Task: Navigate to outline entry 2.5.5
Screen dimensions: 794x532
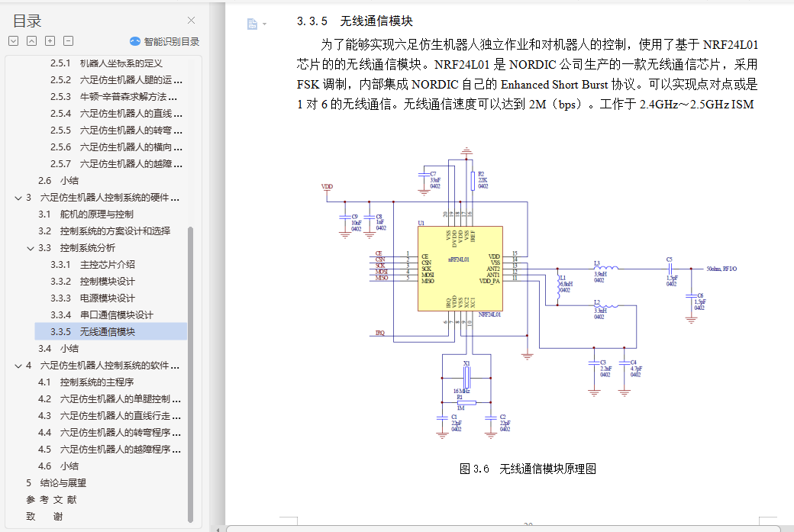Action: pyautogui.click(x=117, y=130)
